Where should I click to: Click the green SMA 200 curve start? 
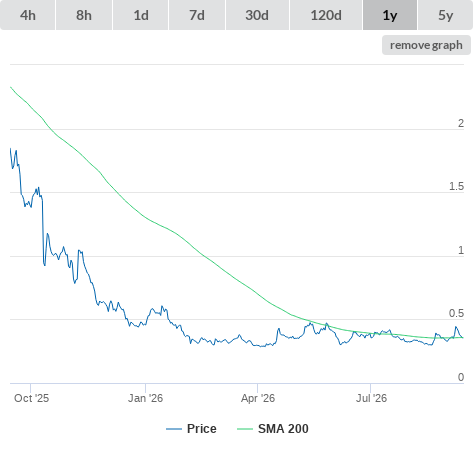tap(11, 88)
